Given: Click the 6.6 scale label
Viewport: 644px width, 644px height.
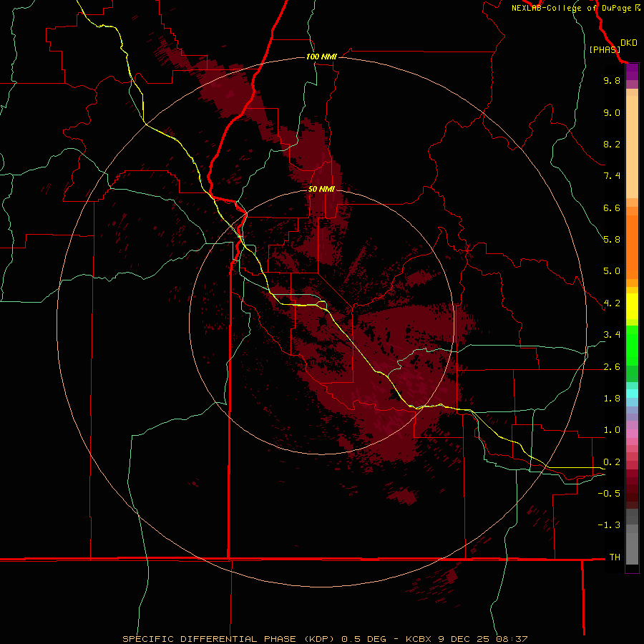Looking at the screenshot, I should click(612, 208).
